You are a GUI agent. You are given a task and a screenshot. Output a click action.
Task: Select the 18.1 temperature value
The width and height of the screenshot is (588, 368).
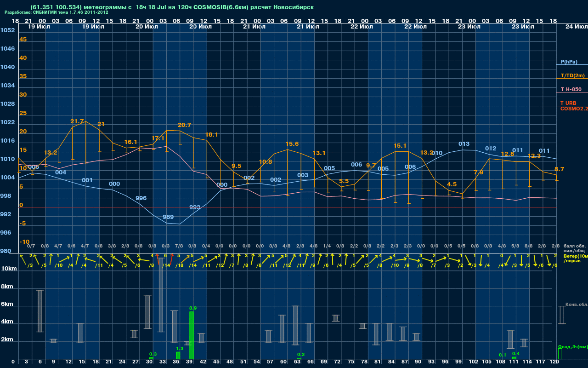pyautogui.click(x=211, y=135)
